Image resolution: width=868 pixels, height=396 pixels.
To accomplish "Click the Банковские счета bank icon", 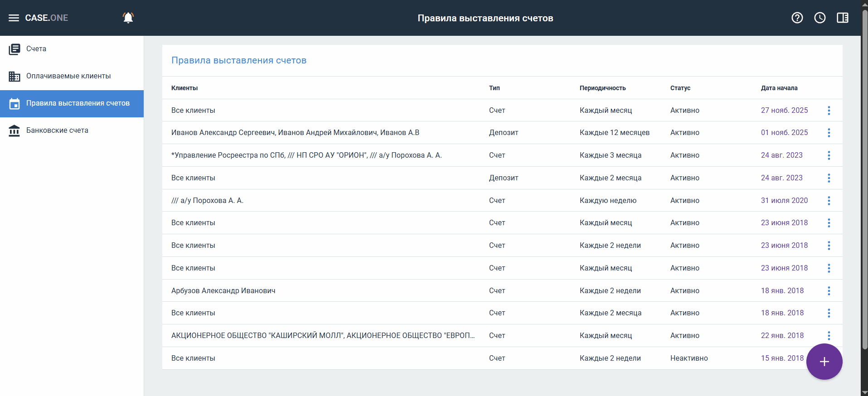I will pyautogui.click(x=15, y=130).
